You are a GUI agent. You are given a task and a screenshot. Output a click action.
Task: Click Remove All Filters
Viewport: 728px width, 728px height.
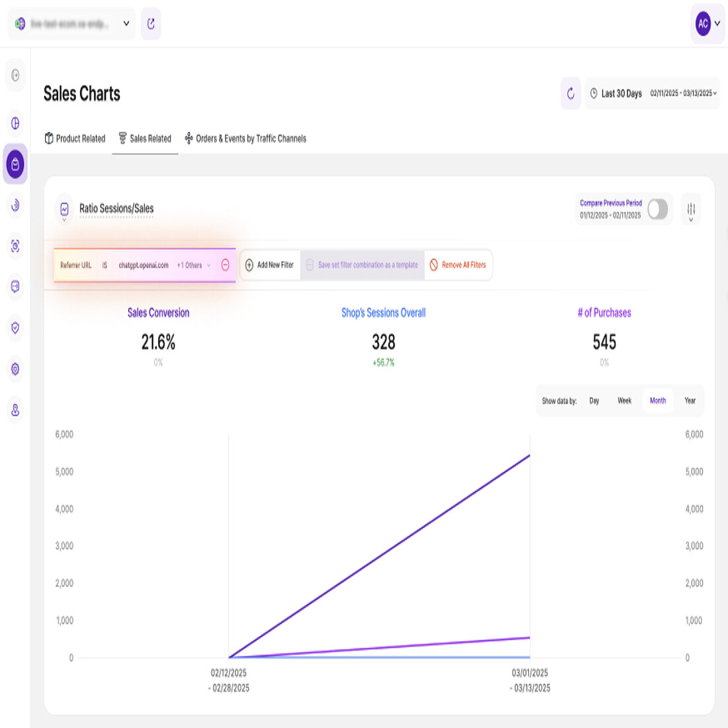coord(458,264)
